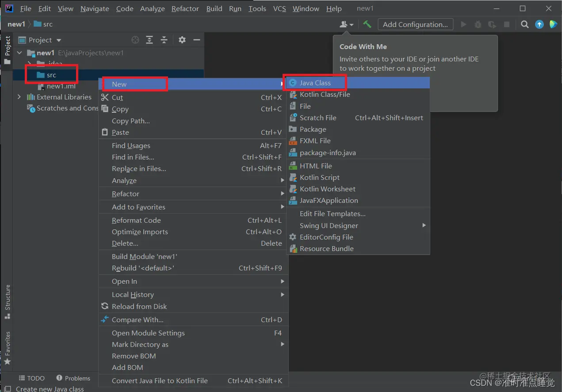Click the tool window toggle icon in the bottom corner
The height and width of the screenshot is (392, 562).
tap(8, 389)
